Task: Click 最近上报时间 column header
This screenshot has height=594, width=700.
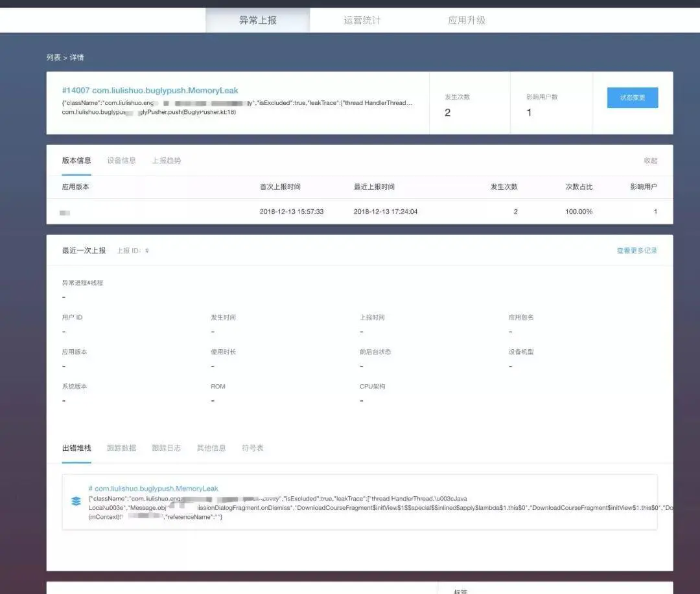Action: pos(374,187)
